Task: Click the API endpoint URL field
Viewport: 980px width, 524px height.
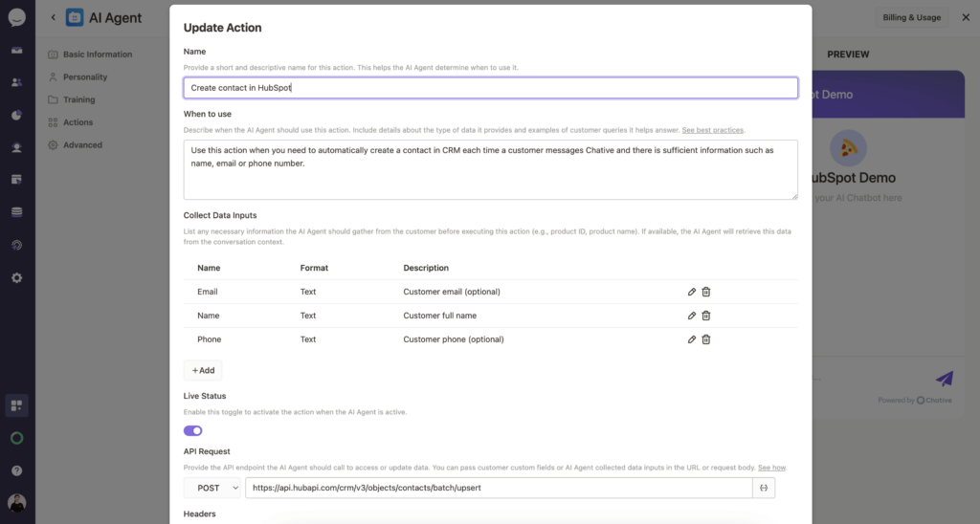Action: (499, 488)
